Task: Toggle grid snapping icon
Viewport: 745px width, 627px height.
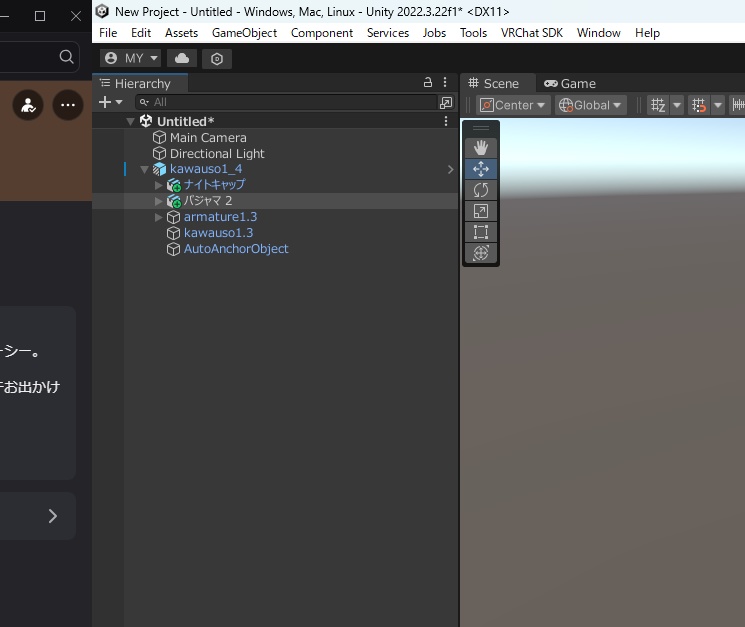Action: pyautogui.click(x=699, y=105)
